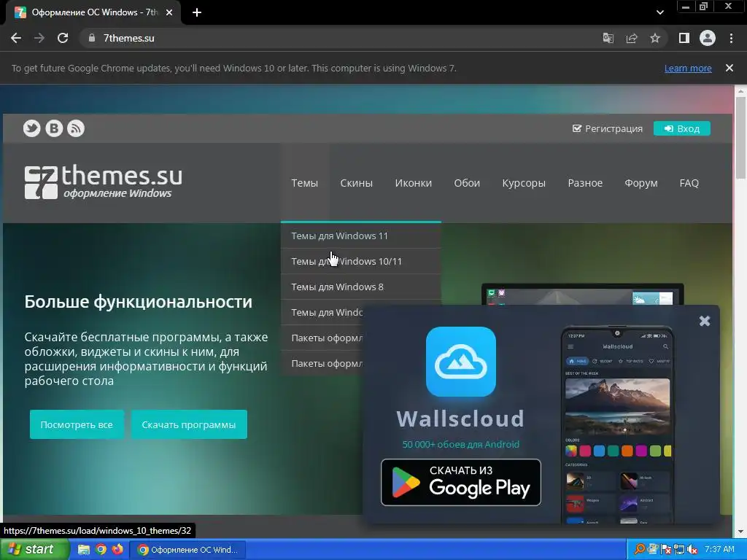Click the Wallscloud title text
747x560 pixels.
point(461,419)
